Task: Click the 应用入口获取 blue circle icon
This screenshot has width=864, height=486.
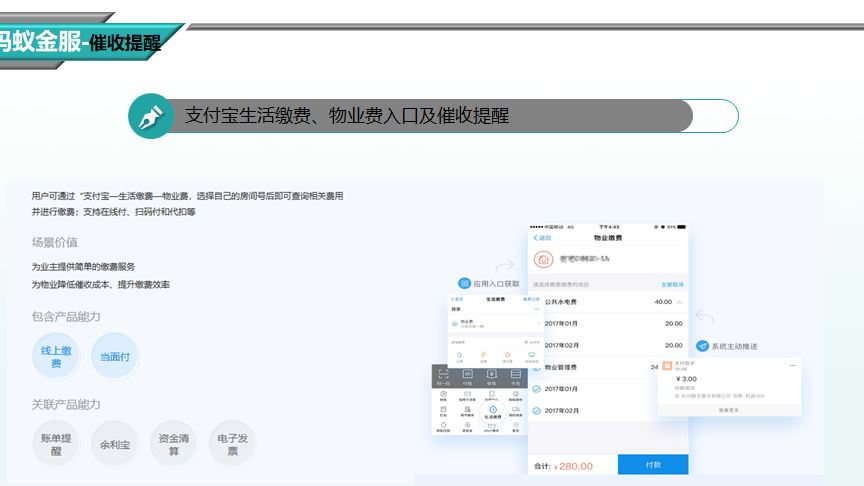Action: (464, 284)
